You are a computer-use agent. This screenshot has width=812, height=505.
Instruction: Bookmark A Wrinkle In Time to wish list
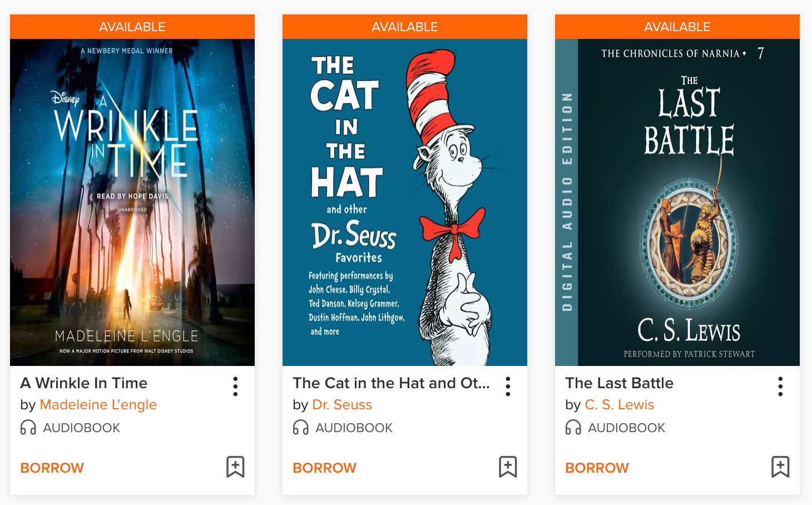(x=235, y=467)
